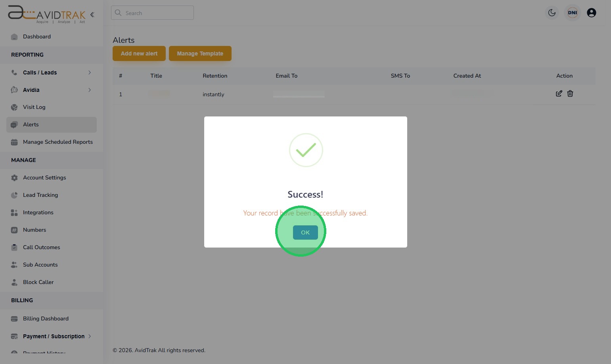The width and height of the screenshot is (611, 364).
Task: Collapse the sidebar with the double-chevron icon
Action: click(92, 15)
